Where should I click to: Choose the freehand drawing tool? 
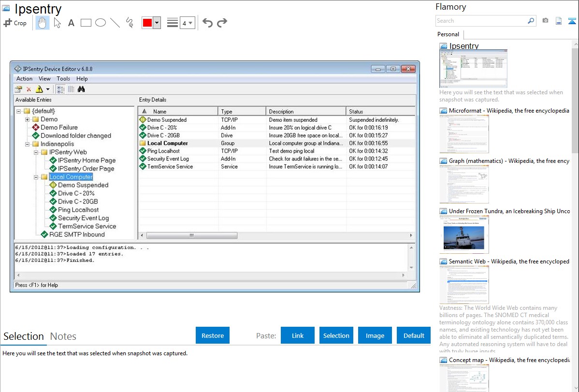[130, 23]
